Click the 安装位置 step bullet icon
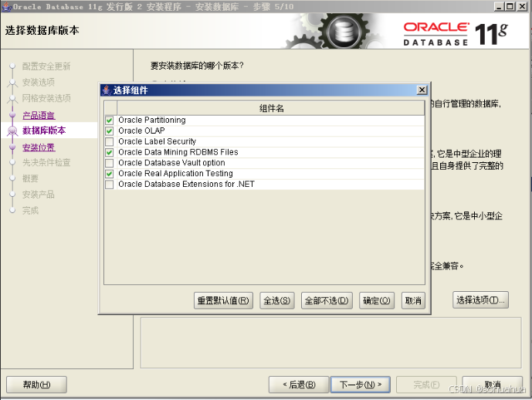This screenshot has height=400, width=532. (x=12, y=147)
